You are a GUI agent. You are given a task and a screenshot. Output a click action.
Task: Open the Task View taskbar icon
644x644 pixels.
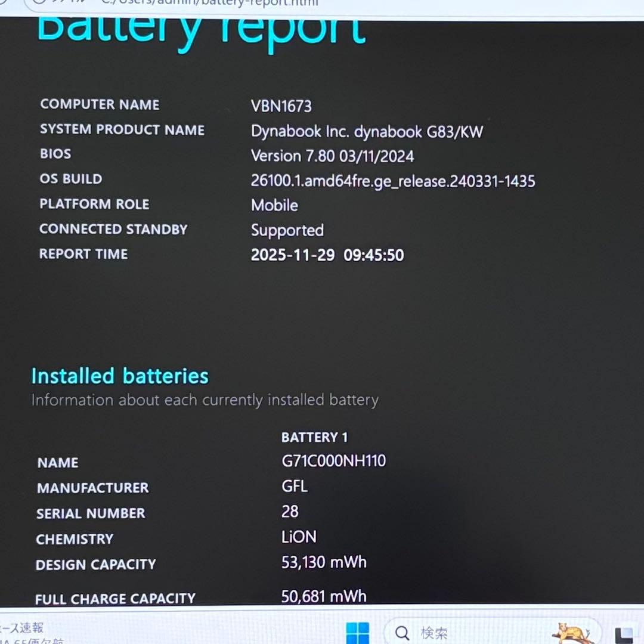[x=624, y=636]
